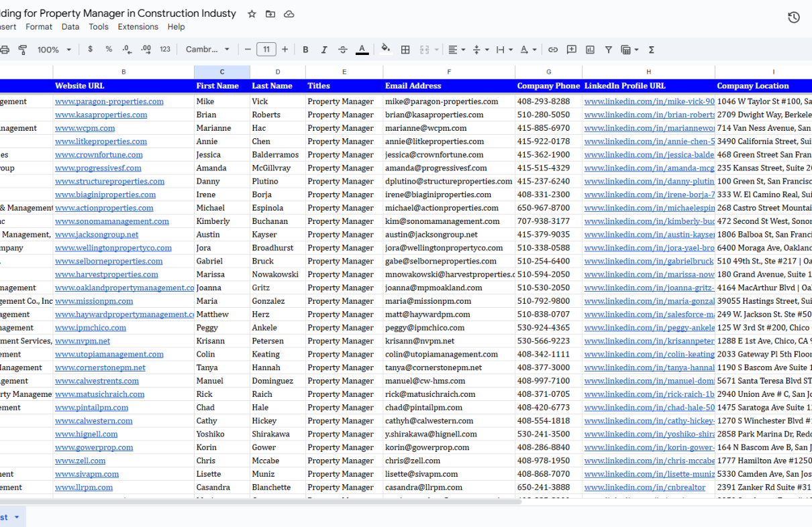Star this spreadsheet document

pyautogui.click(x=252, y=13)
